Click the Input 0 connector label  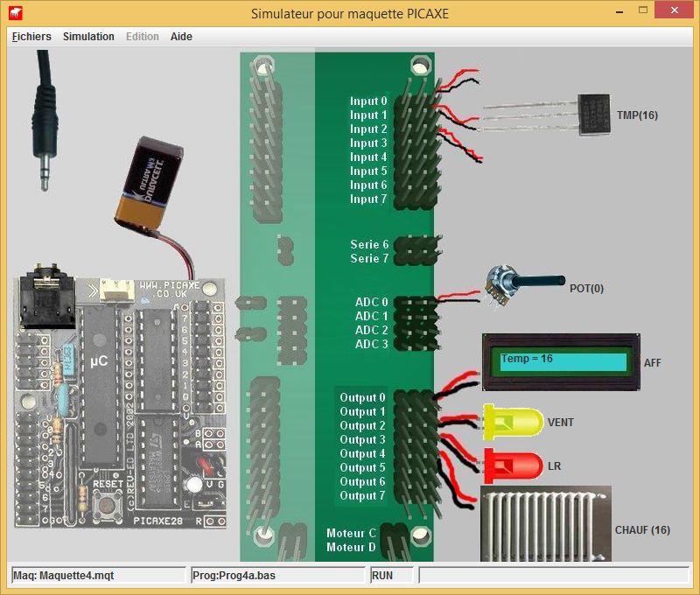click(x=367, y=101)
